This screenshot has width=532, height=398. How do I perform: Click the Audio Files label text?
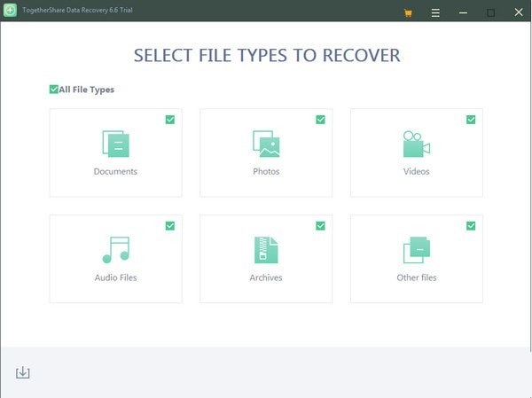(115, 277)
